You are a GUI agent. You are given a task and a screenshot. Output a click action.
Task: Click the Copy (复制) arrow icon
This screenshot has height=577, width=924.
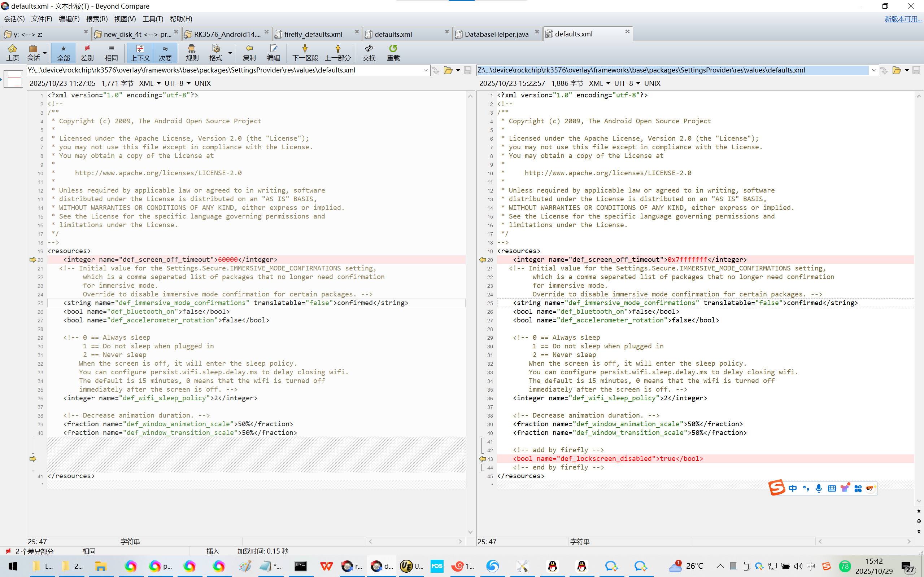point(249,52)
